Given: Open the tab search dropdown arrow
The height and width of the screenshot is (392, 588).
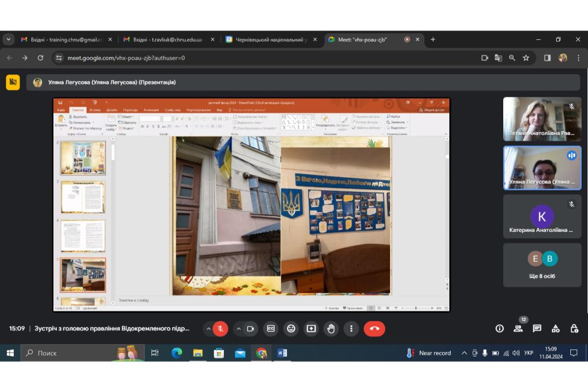Looking at the screenshot, I should coord(8,40).
